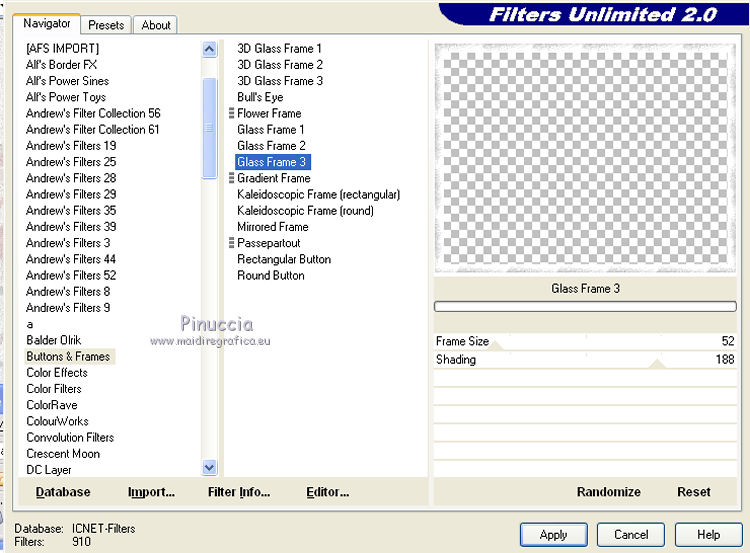Click the category list scroll up arrow
Image resolution: width=750 pixels, height=553 pixels.
coord(210,49)
